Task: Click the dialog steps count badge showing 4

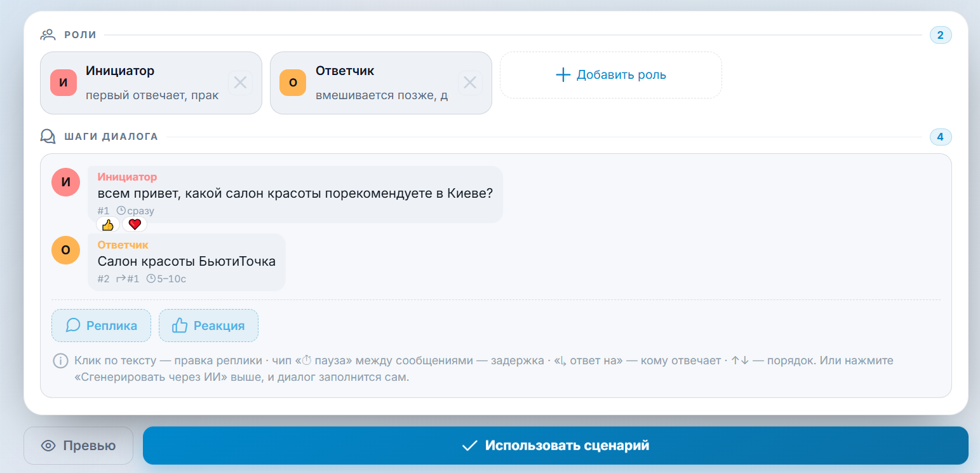Action: (941, 137)
